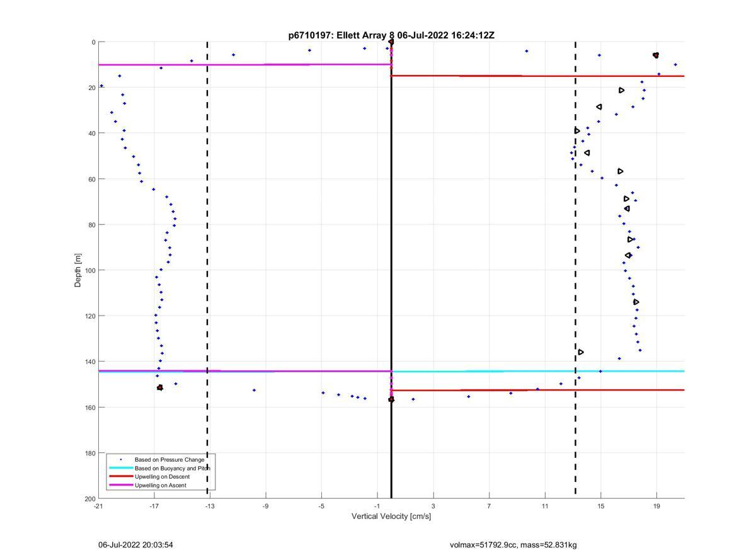Click the red-filled marker on center line at 157 m
Image resolution: width=756 pixels, height=560 pixels.
pyautogui.click(x=391, y=399)
